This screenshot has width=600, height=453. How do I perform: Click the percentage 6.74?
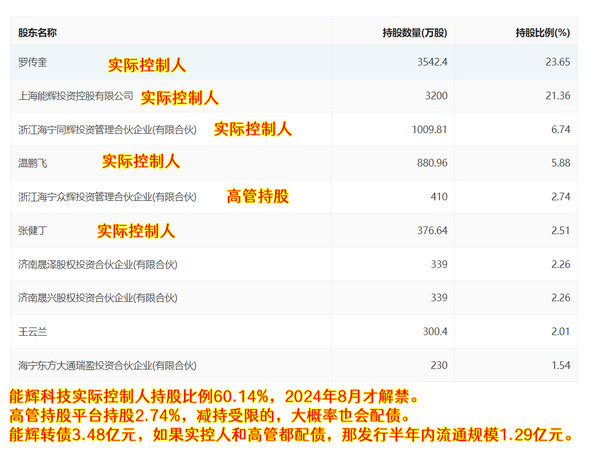point(561,130)
